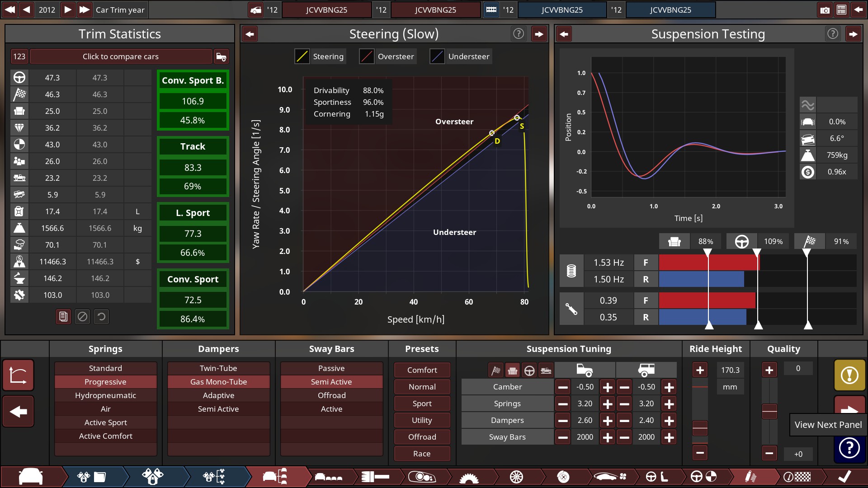Click the ride height slider handle
The width and height of the screenshot is (868, 488).
pyautogui.click(x=700, y=427)
